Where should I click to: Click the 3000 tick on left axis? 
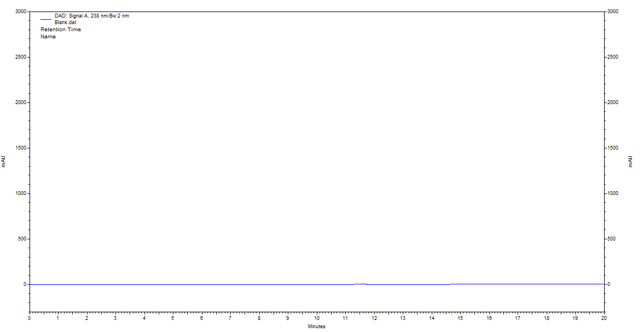click(x=20, y=12)
